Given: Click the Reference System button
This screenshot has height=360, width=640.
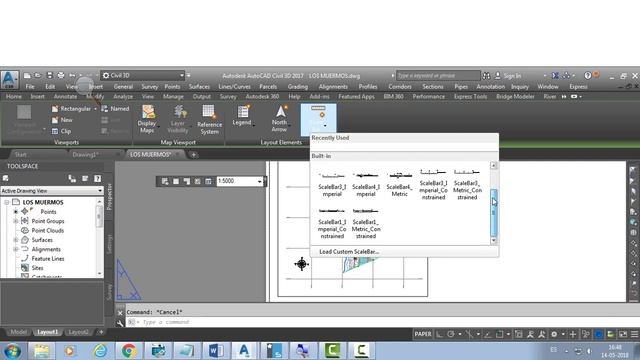Looking at the screenshot, I should coord(209,120).
